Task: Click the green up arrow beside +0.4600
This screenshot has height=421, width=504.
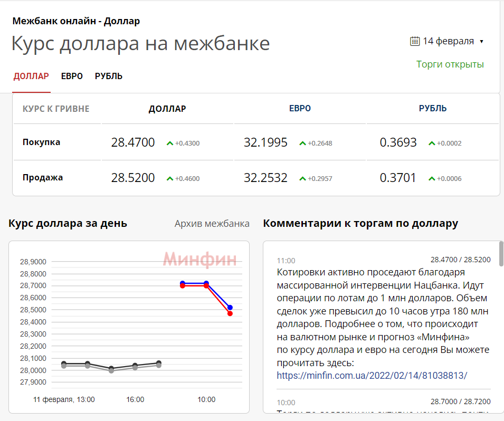Action: (170, 178)
